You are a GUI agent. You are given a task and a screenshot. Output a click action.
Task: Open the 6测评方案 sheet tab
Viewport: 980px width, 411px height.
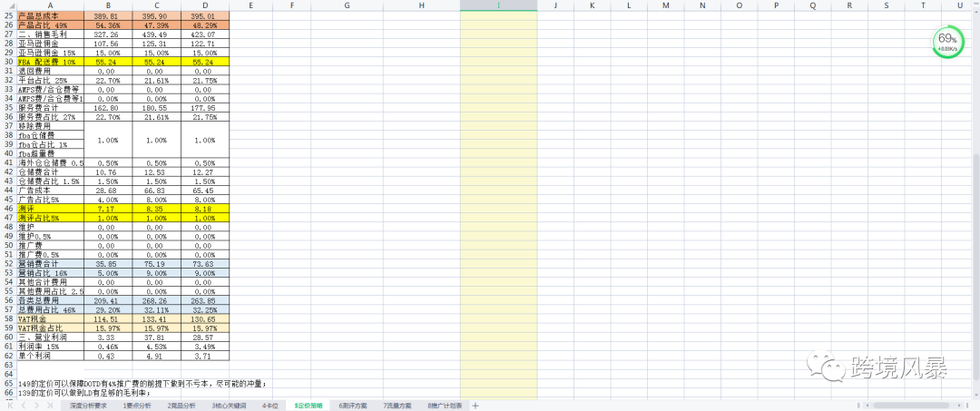[353, 406]
